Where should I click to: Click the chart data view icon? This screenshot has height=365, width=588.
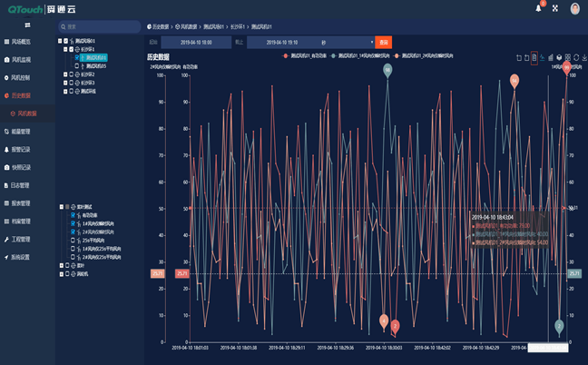point(534,57)
